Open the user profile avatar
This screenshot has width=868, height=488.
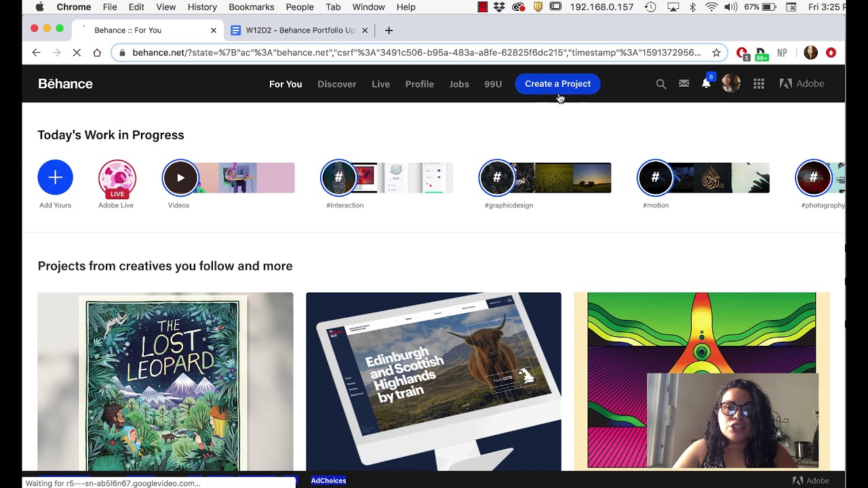(731, 83)
